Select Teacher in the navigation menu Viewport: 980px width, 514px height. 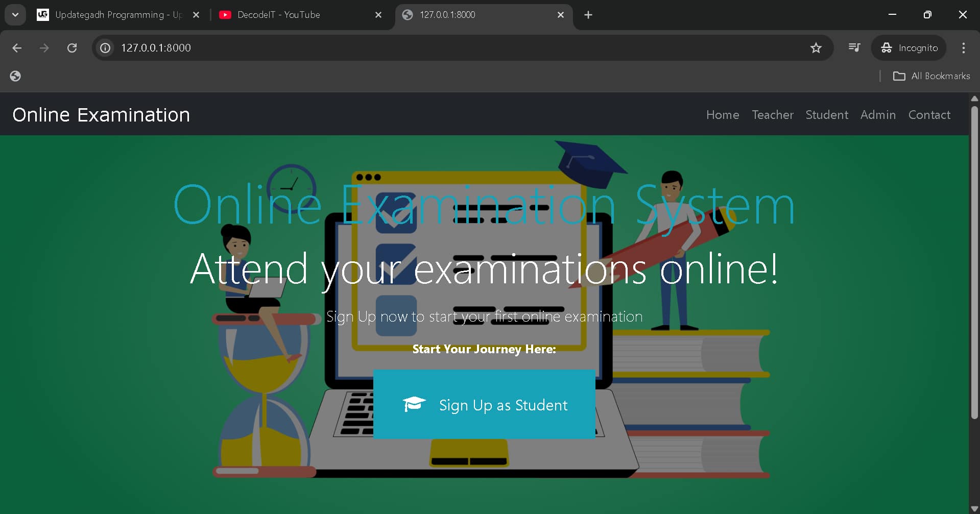point(773,115)
